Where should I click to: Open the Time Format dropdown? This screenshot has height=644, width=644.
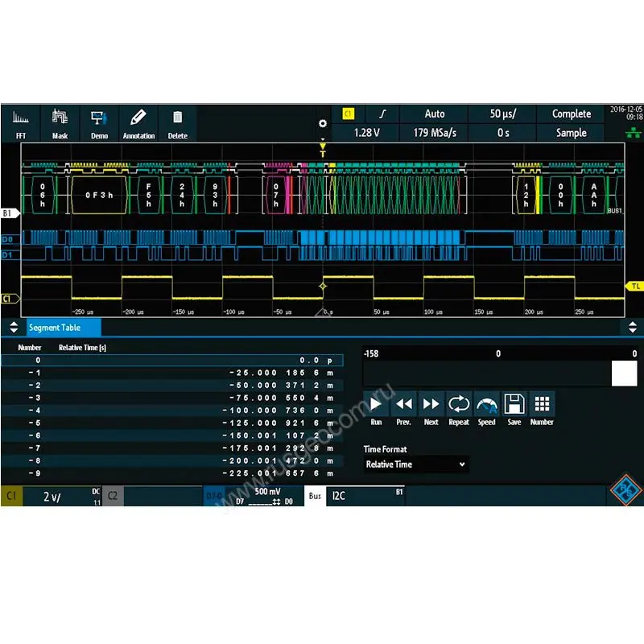pyautogui.click(x=415, y=464)
